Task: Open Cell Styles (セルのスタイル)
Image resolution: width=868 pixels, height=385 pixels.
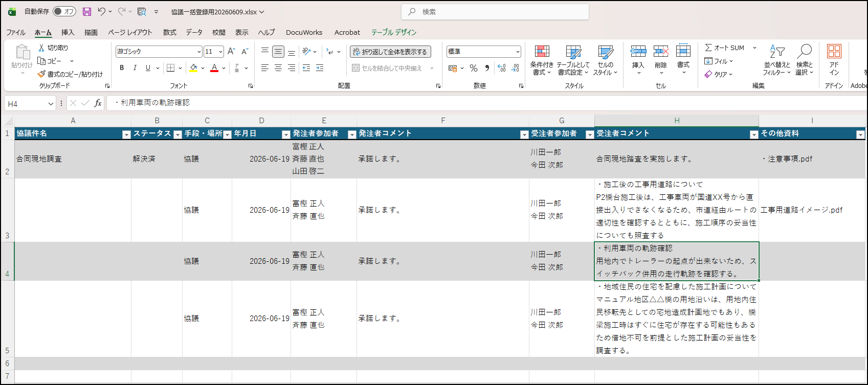Action: click(606, 60)
